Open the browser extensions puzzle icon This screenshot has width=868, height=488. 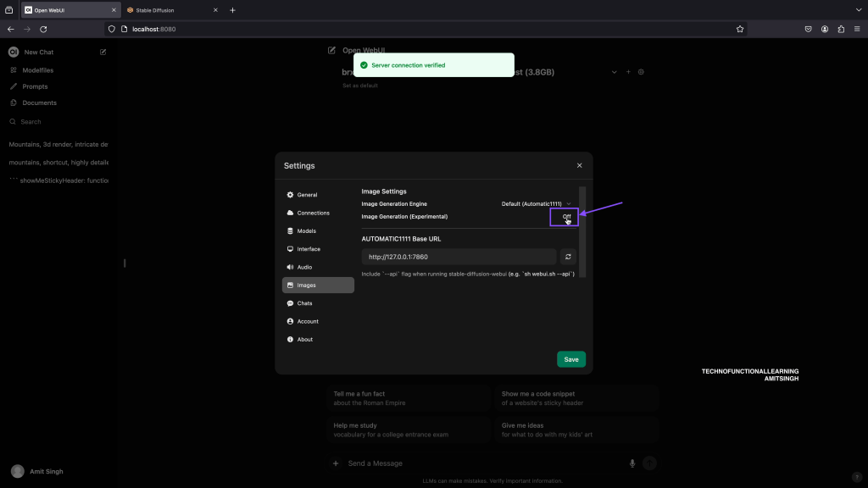pos(841,29)
